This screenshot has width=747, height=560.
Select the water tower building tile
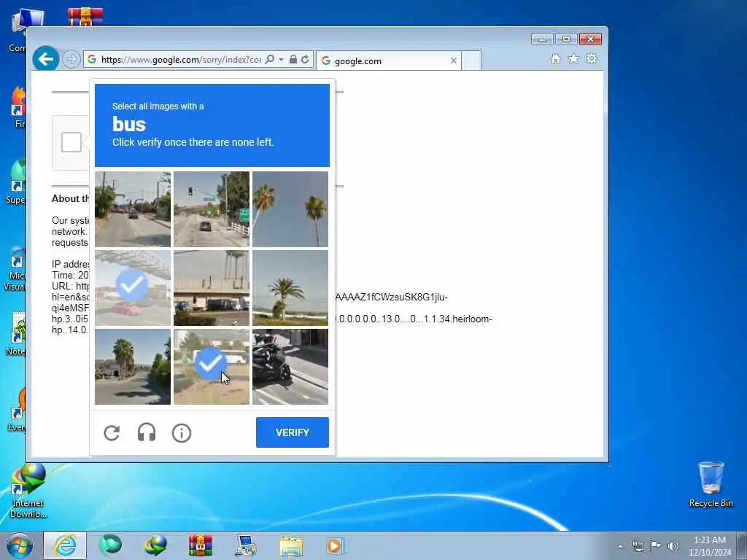(x=211, y=287)
